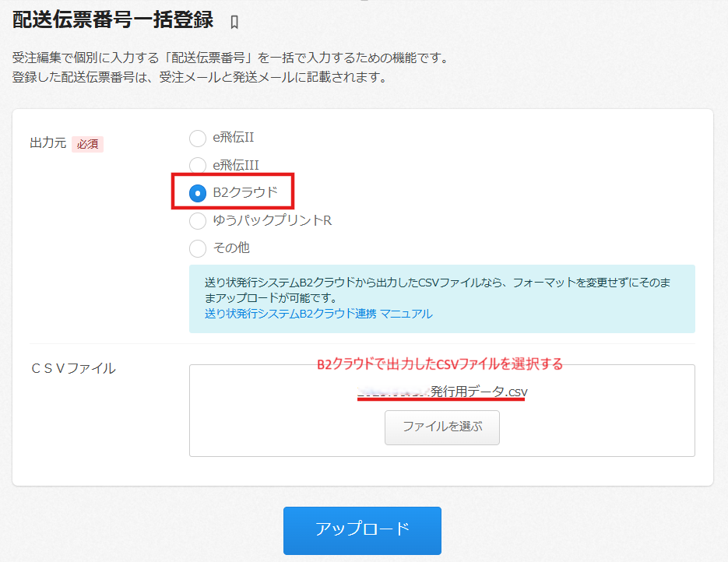Choose the ゆうパックプリントR radio option
728x562 pixels.
(x=198, y=221)
